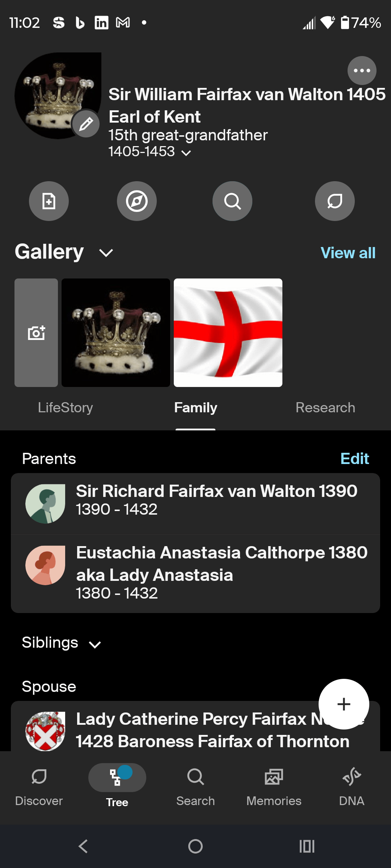Switch to the LifeStory tab
Viewport: 391px width, 868px height.
(x=66, y=408)
